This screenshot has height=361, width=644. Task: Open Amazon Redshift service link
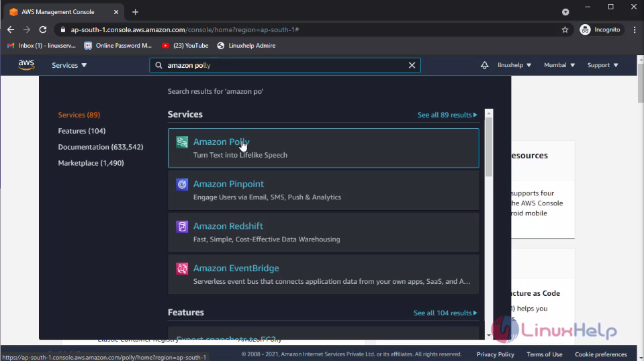click(228, 226)
